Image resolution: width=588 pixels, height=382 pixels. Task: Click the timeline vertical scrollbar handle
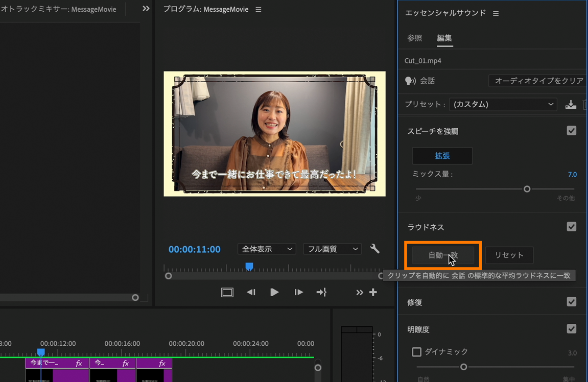318,367
